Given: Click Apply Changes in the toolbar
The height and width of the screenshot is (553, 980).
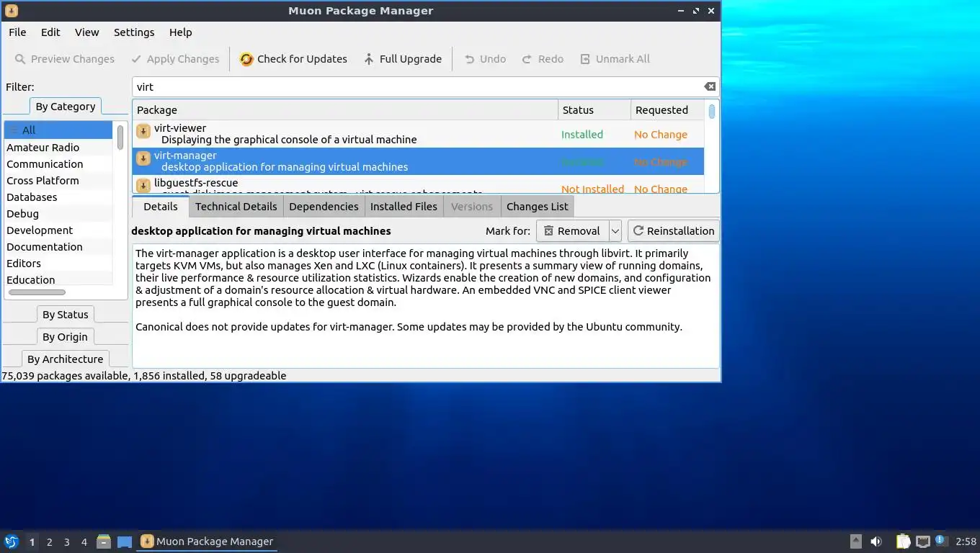Looking at the screenshot, I should (174, 59).
